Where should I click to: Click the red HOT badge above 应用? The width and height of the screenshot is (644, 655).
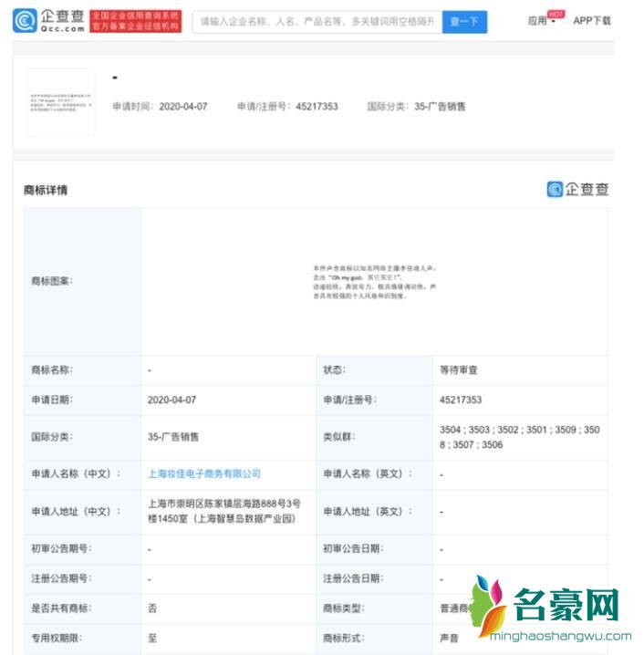(556, 14)
